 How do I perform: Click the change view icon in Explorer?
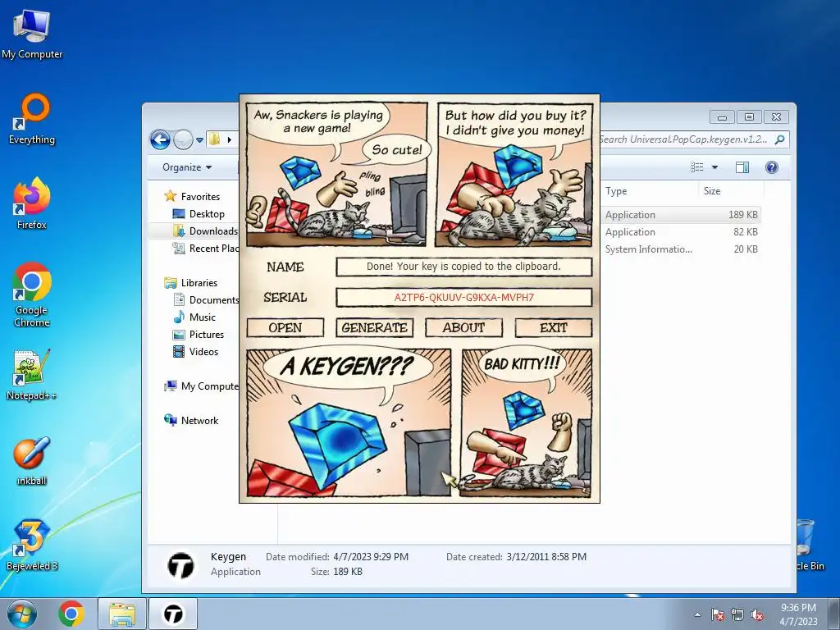(697, 167)
